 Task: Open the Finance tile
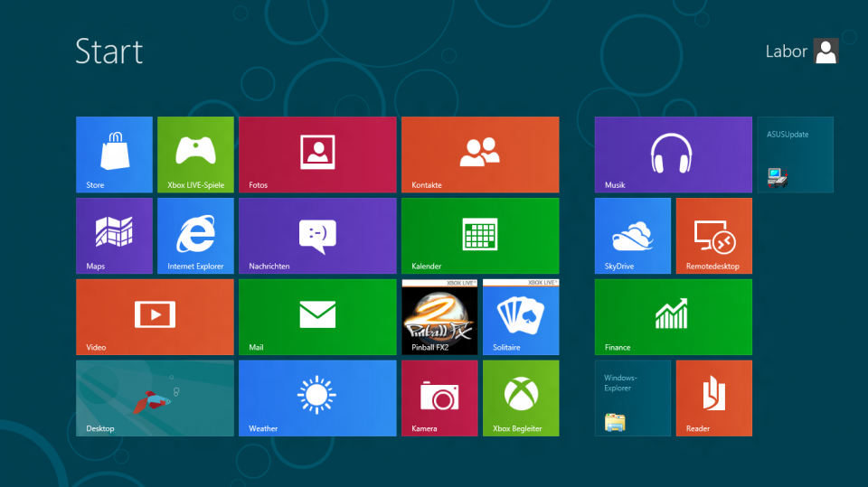[x=673, y=317]
